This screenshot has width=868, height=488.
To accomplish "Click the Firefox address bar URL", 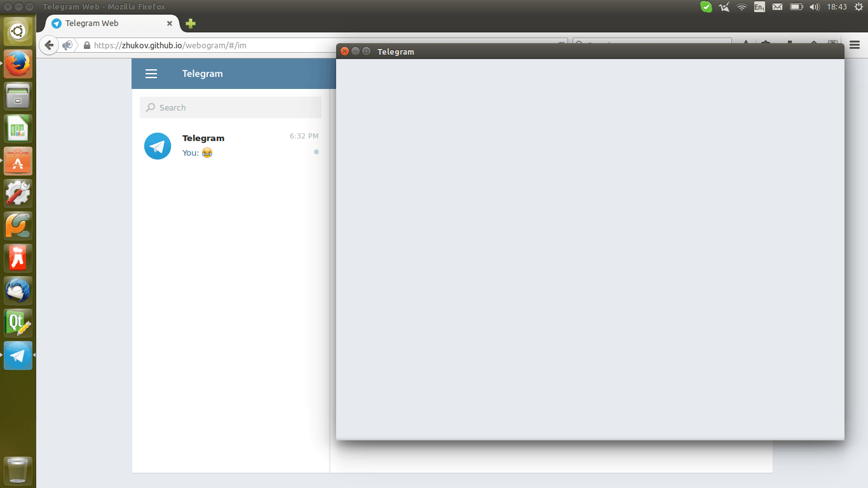I will [x=170, y=45].
